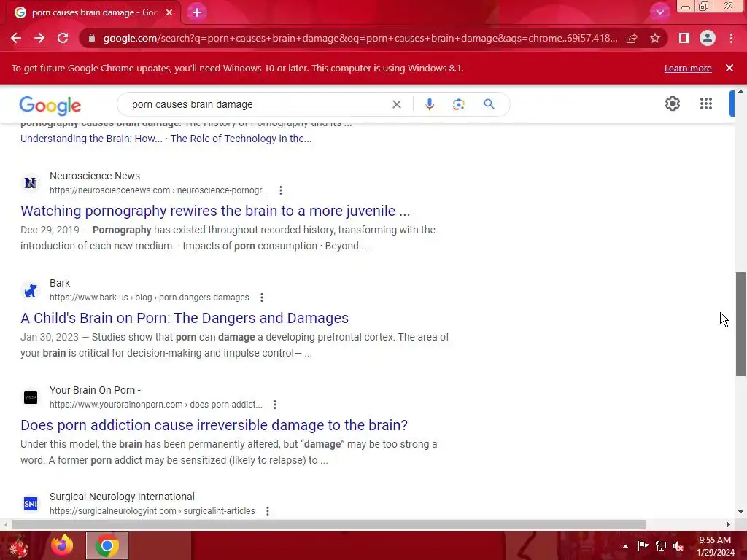Click the horizontal scrollbar right arrow
Image resolution: width=747 pixels, height=560 pixels.
coord(729,525)
